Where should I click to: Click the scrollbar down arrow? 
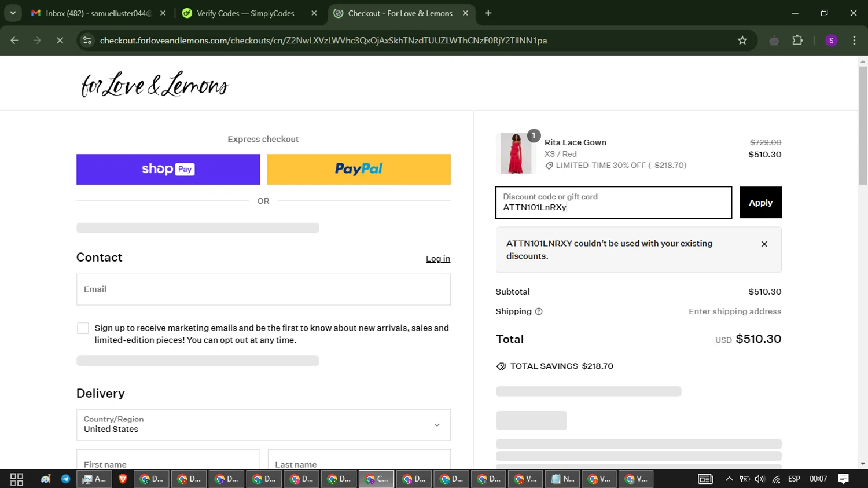point(863,464)
